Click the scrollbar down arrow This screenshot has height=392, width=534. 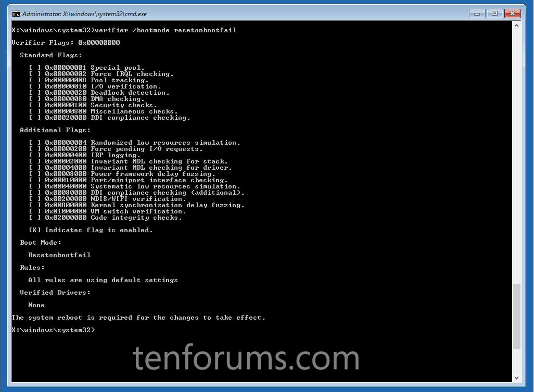516,377
